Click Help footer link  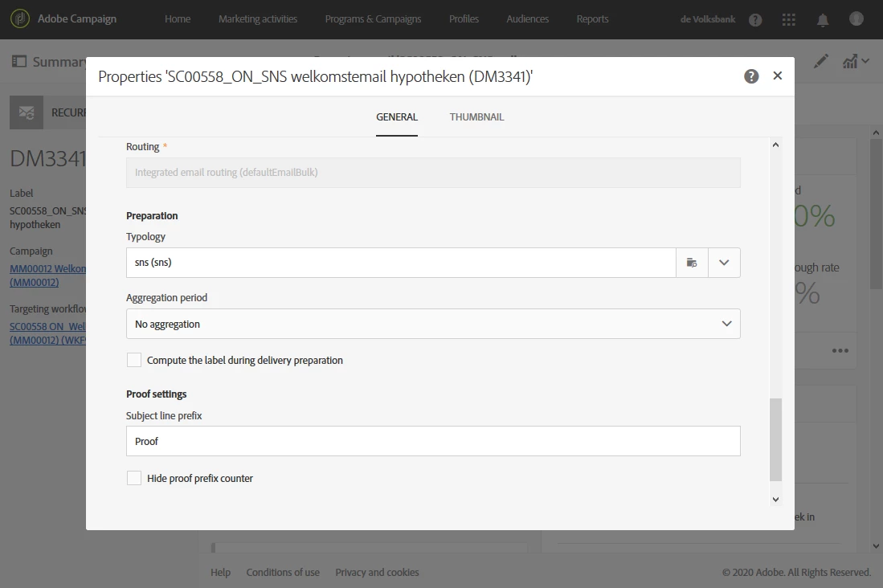220,572
